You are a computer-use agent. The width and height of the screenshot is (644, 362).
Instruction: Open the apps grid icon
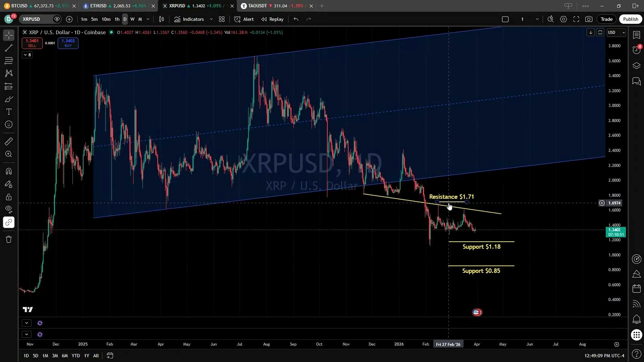point(636,335)
